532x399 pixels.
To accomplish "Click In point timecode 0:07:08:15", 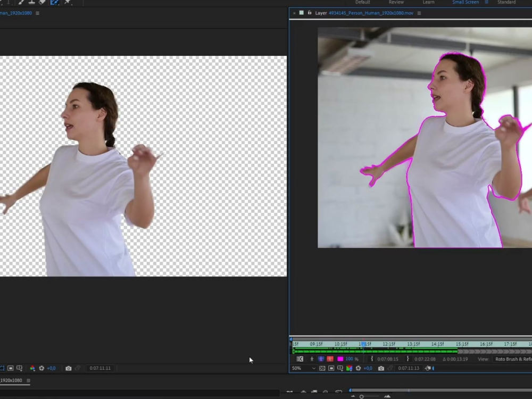I will click(388, 359).
